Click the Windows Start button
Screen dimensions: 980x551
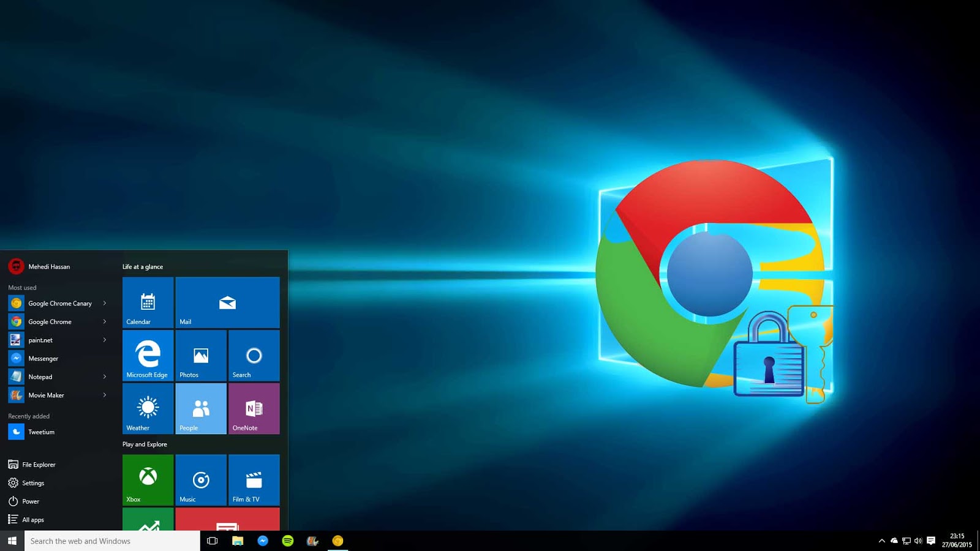tap(12, 541)
